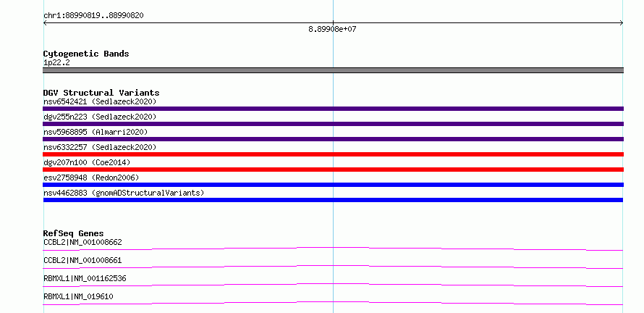Open variant nsv6542421 (Sedlazeck2020) label
This screenshot has width=644, height=313.
[100, 101]
